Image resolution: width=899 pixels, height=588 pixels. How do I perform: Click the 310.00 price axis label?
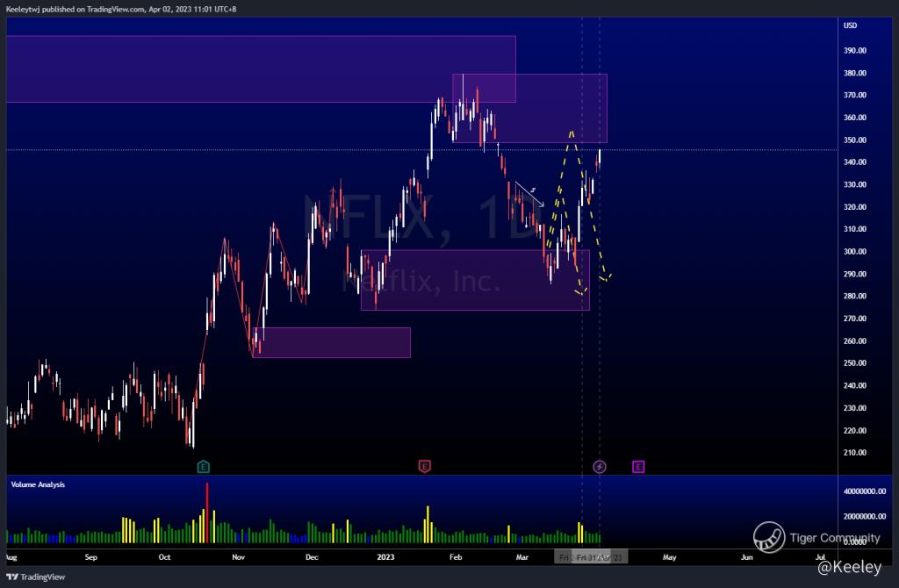tap(855, 229)
